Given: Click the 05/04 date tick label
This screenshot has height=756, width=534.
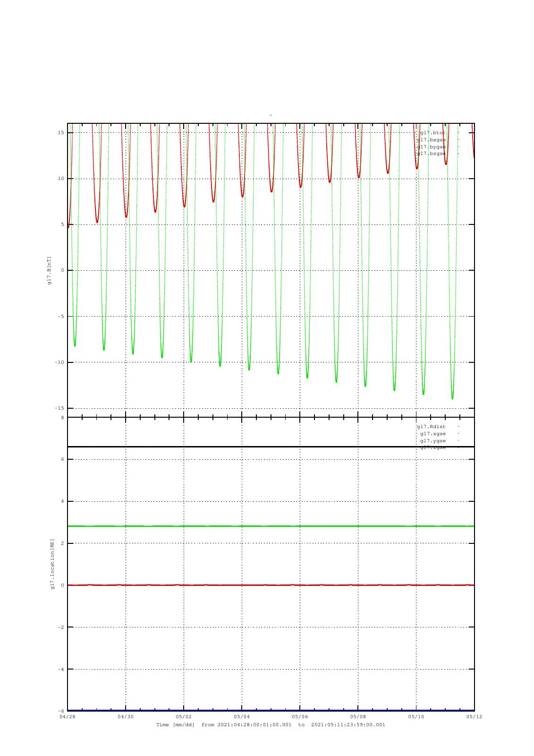Looking at the screenshot, I should 242,717.
